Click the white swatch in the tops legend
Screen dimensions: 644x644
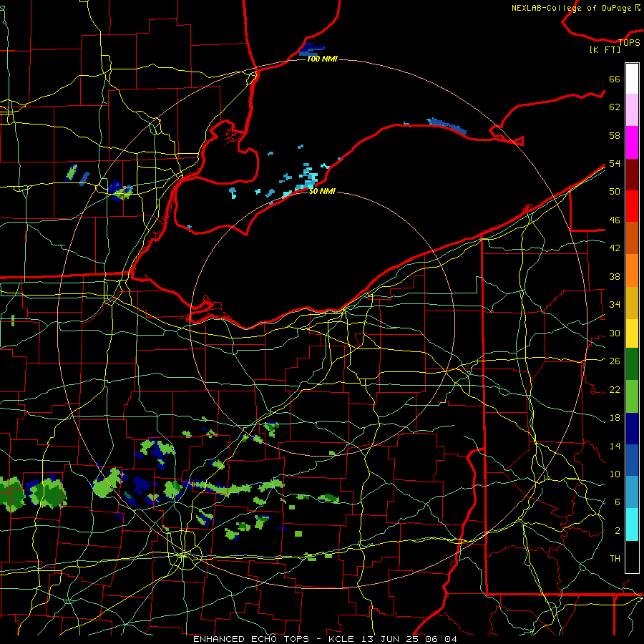[x=632, y=79]
